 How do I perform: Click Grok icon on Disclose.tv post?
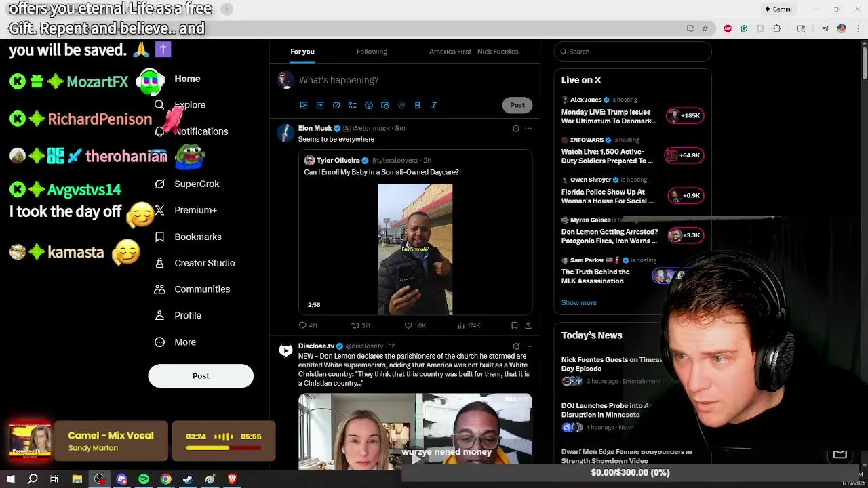(x=516, y=346)
